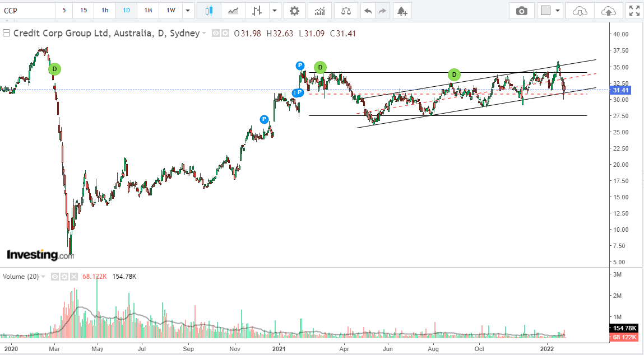644x355 pixels.
Task: Click the 2021 label on time axis
Action: [x=279, y=349]
